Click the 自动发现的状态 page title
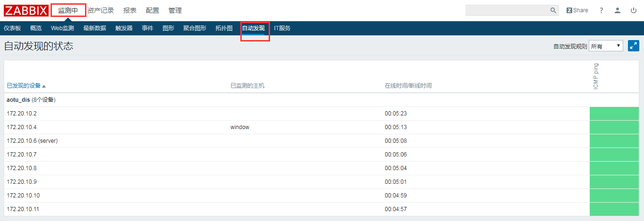The width and height of the screenshot is (644, 221). point(39,46)
